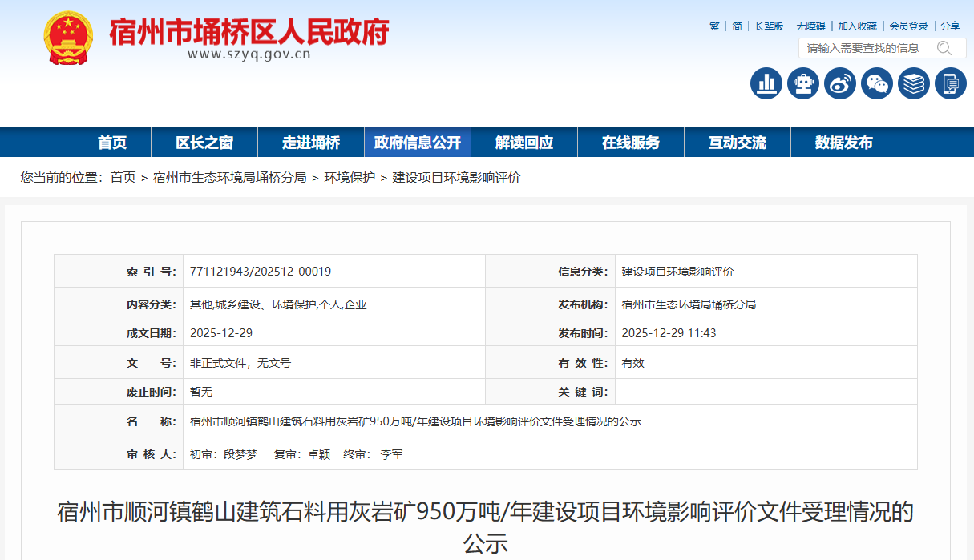Click the WeChat icon
Viewport: 974px width, 560px height.
coord(876,83)
